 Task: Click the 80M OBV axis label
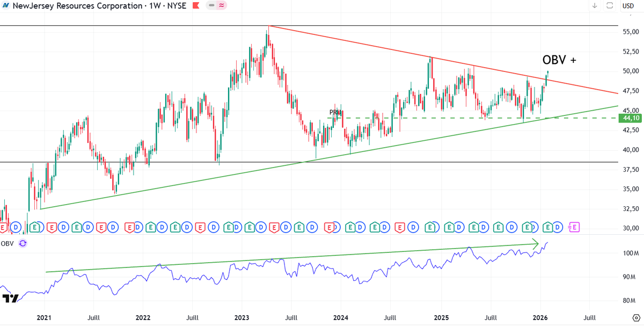(x=629, y=301)
